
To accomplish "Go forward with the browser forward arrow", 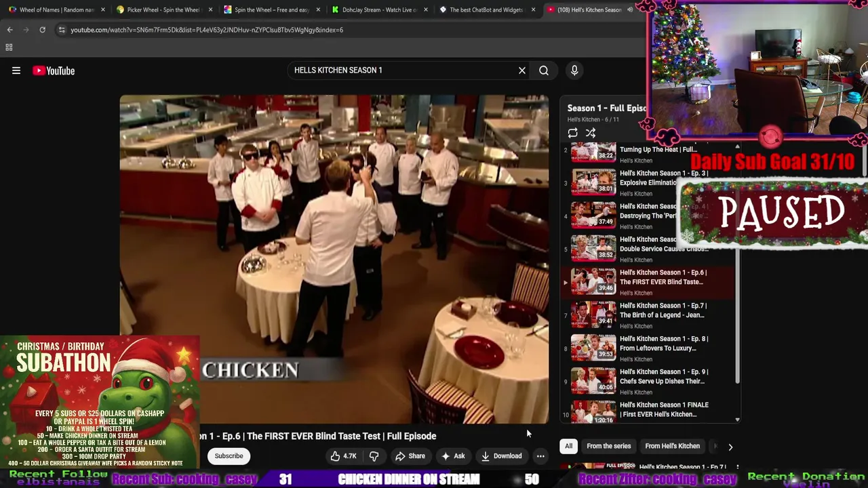I will (26, 30).
